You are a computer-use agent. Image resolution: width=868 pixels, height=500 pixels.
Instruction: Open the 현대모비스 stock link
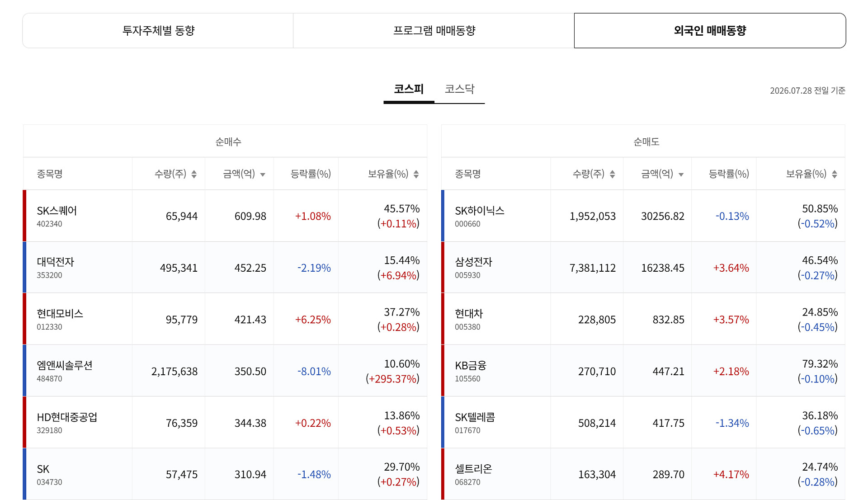click(60, 313)
